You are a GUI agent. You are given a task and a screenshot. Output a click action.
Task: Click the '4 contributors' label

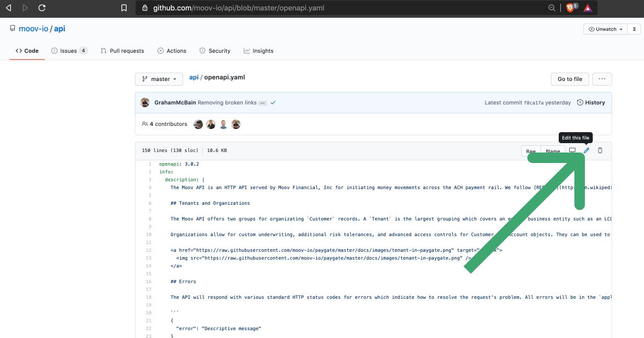point(164,124)
